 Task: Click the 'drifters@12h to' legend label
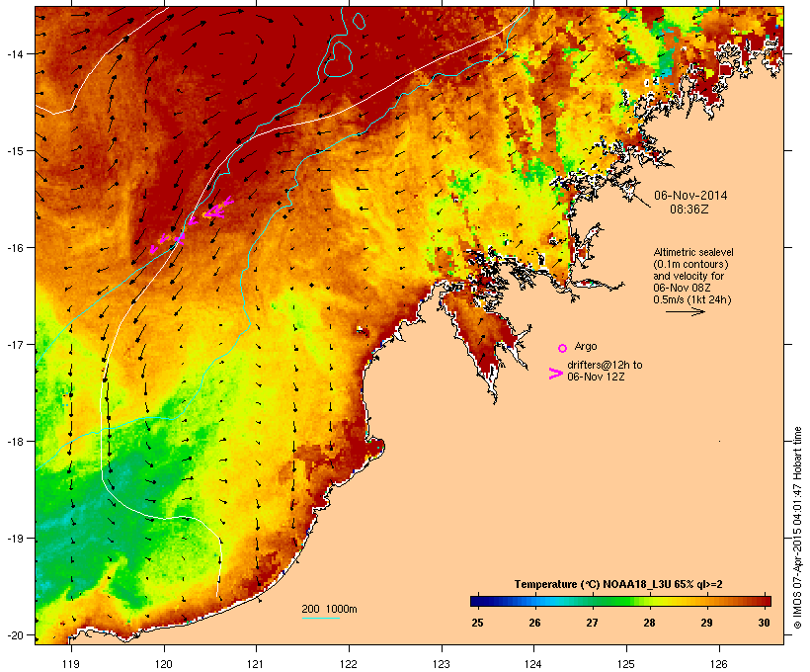(x=605, y=365)
